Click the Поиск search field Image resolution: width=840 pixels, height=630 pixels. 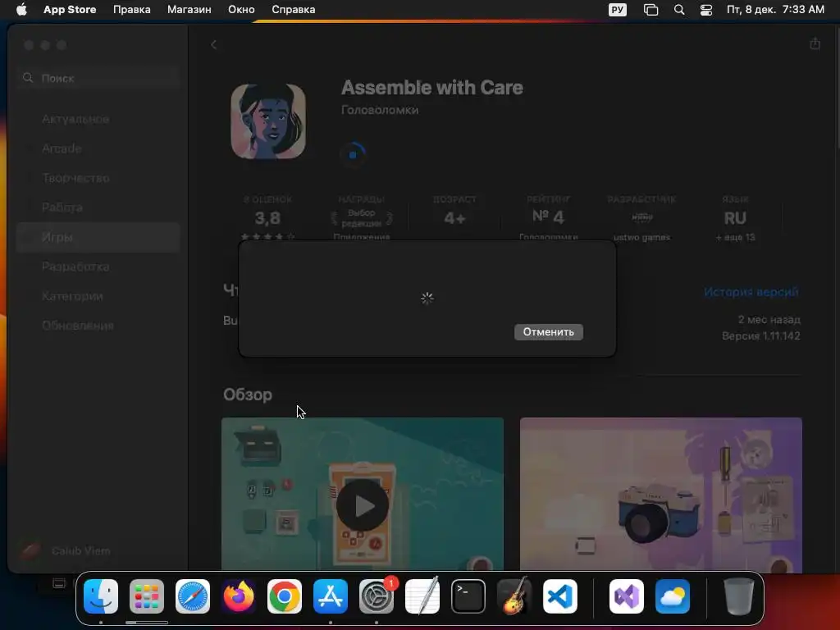pos(98,78)
